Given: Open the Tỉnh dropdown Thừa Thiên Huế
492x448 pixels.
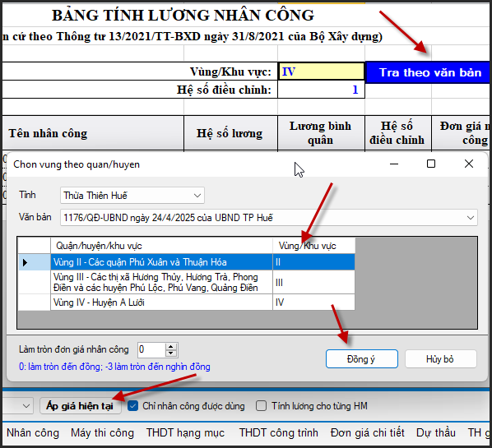Looking at the screenshot, I should 132,196.
